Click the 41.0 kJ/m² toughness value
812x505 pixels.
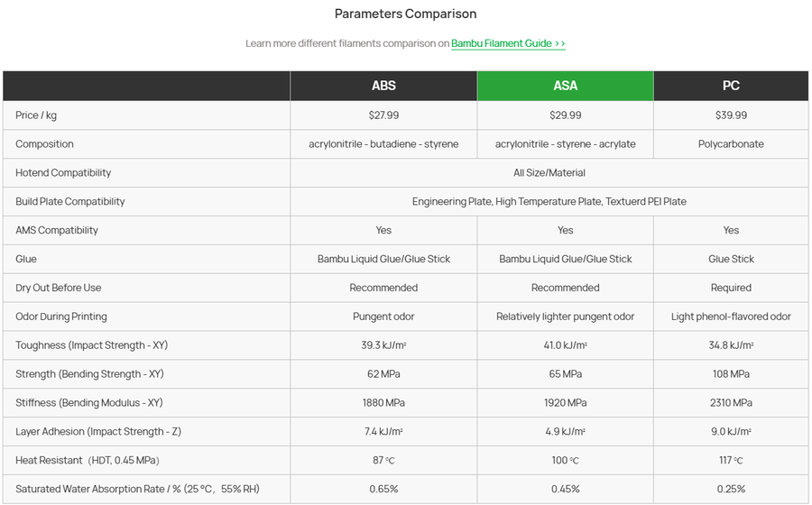click(565, 345)
